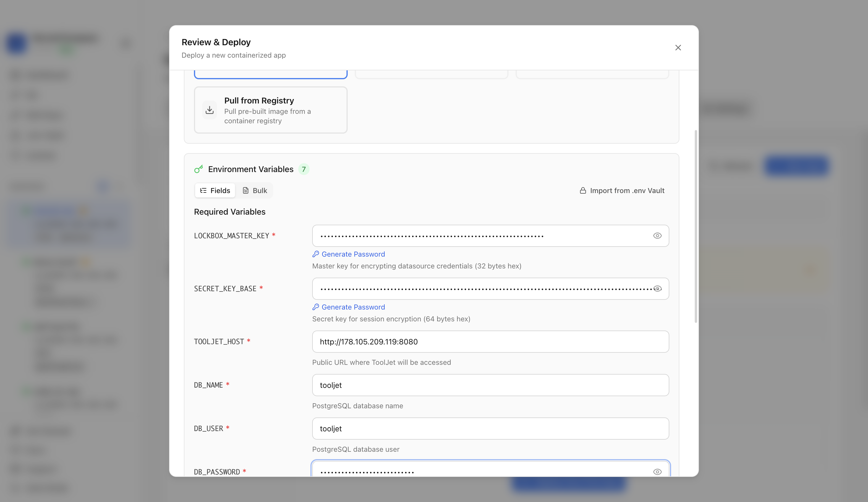Screen dimensions: 868x502
Task: Close the Review & Deploy dialog
Action: (x=678, y=48)
